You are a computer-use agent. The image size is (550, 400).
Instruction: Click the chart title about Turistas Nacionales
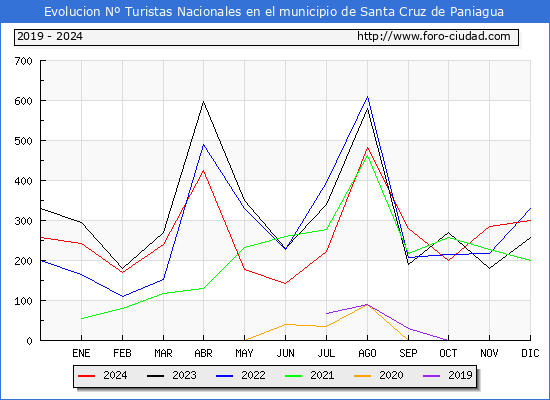pos(274,12)
